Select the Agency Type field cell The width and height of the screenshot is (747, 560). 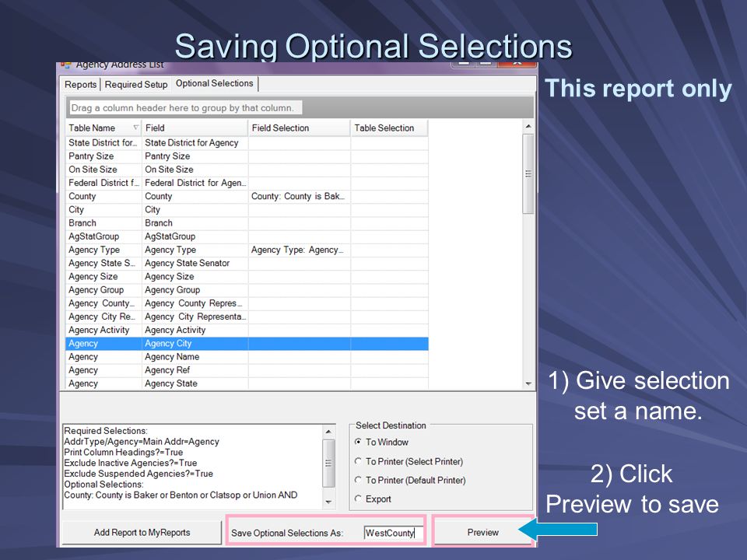pyautogui.click(x=195, y=250)
